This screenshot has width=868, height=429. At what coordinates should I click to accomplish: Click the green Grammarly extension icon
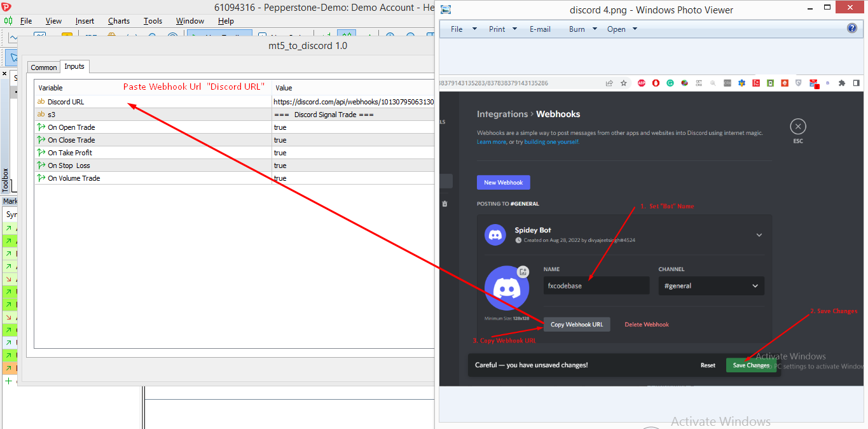[x=670, y=83]
